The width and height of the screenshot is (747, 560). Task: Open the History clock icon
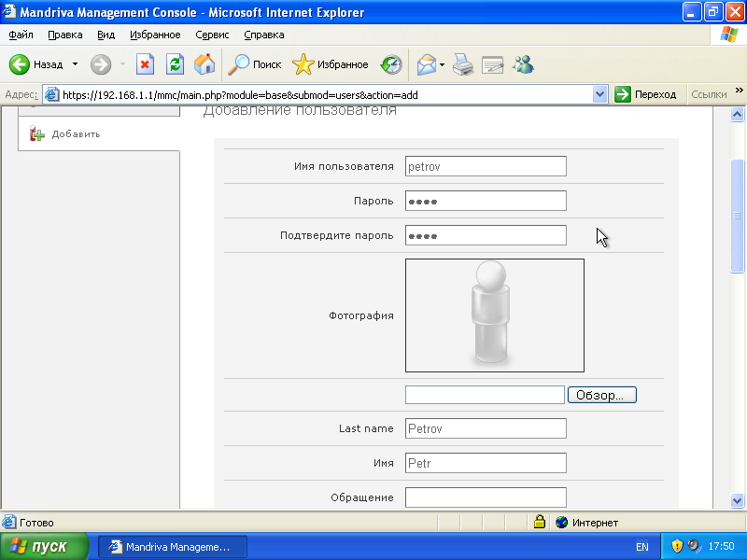pyautogui.click(x=391, y=64)
